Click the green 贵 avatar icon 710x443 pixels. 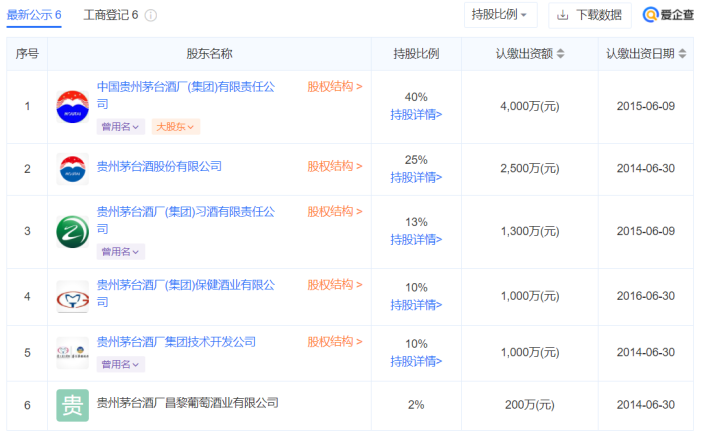[73, 405]
